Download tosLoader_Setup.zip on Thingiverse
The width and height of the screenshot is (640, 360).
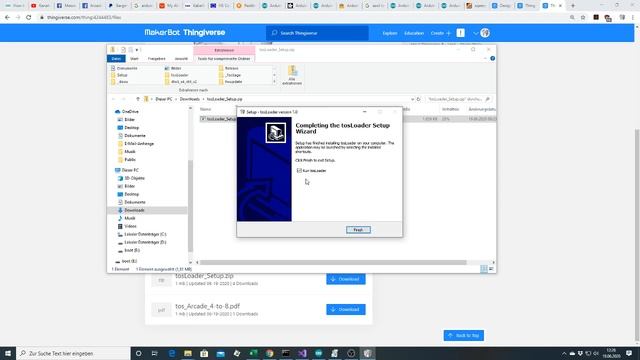click(x=346, y=279)
